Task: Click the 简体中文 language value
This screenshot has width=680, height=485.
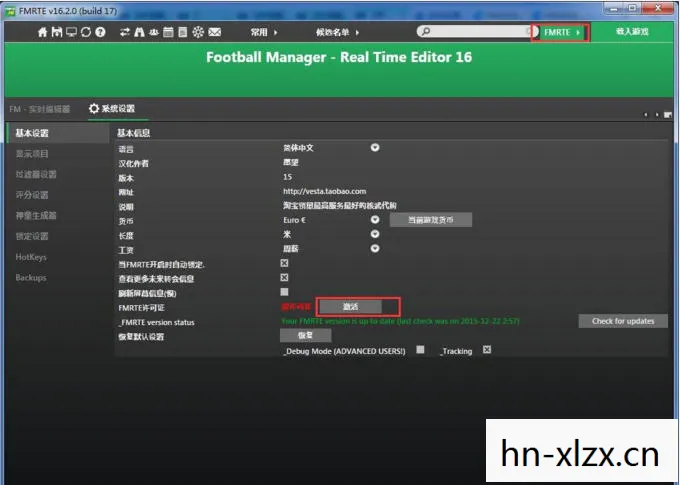Action: pyautogui.click(x=298, y=148)
